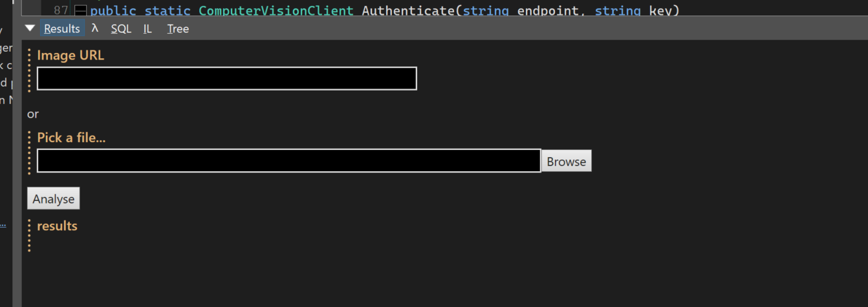Focus the Pick a file path field

click(x=288, y=160)
